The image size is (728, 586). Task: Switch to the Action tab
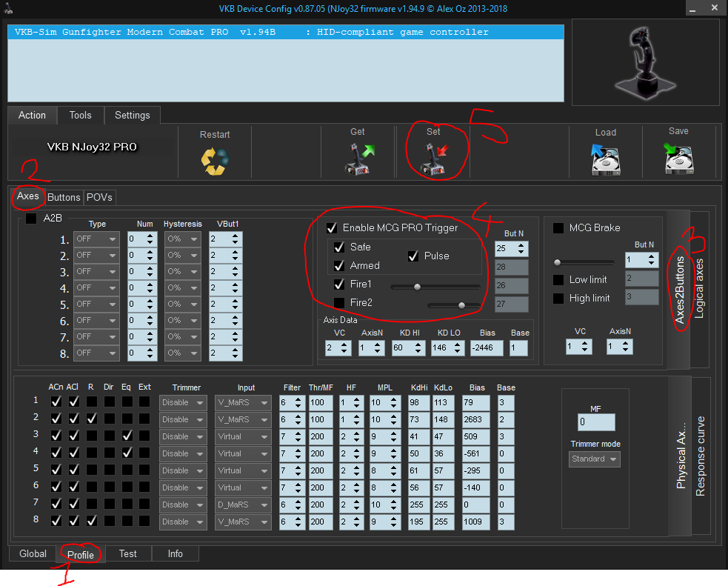tap(32, 115)
